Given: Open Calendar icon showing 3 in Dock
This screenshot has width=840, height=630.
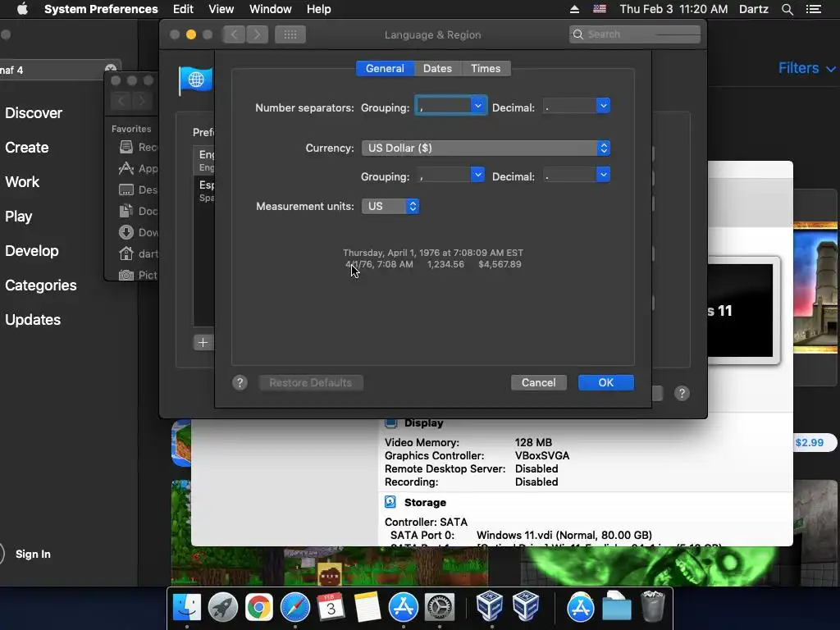Looking at the screenshot, I should click(331, 608).
